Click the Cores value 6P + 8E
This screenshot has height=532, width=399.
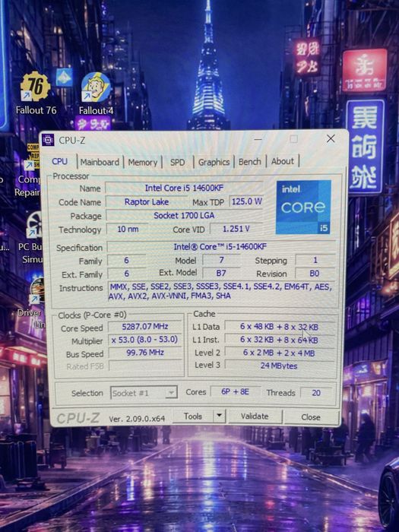coord(235,392)
